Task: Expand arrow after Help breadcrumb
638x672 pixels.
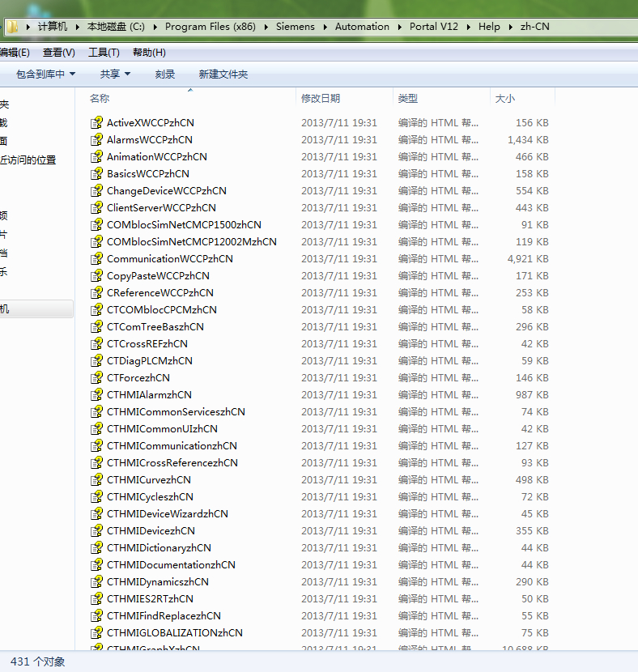Action: pos(511,27)
